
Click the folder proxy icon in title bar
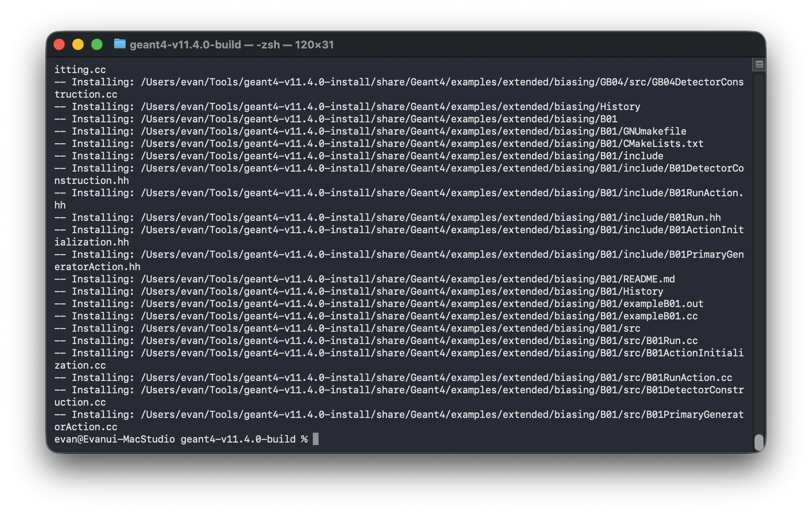119,44
